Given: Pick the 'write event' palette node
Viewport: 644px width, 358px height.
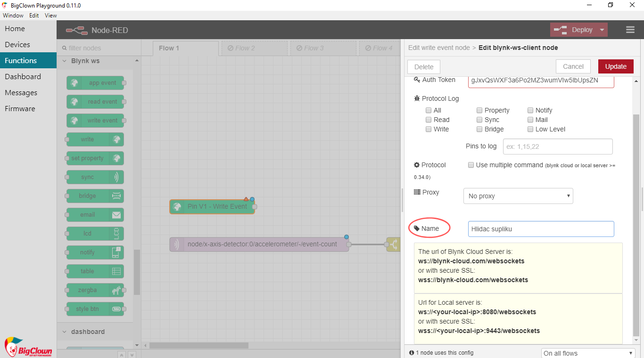Looking at the screenshot, I should 95,121.
